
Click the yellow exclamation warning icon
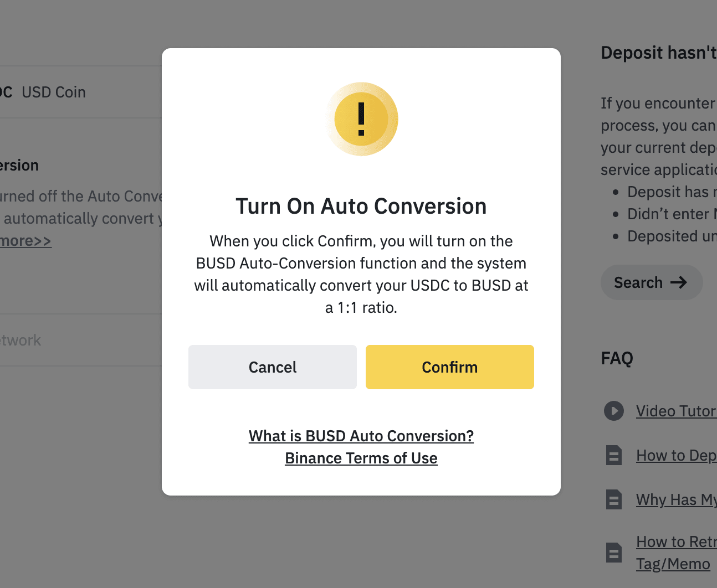(361, 119)
